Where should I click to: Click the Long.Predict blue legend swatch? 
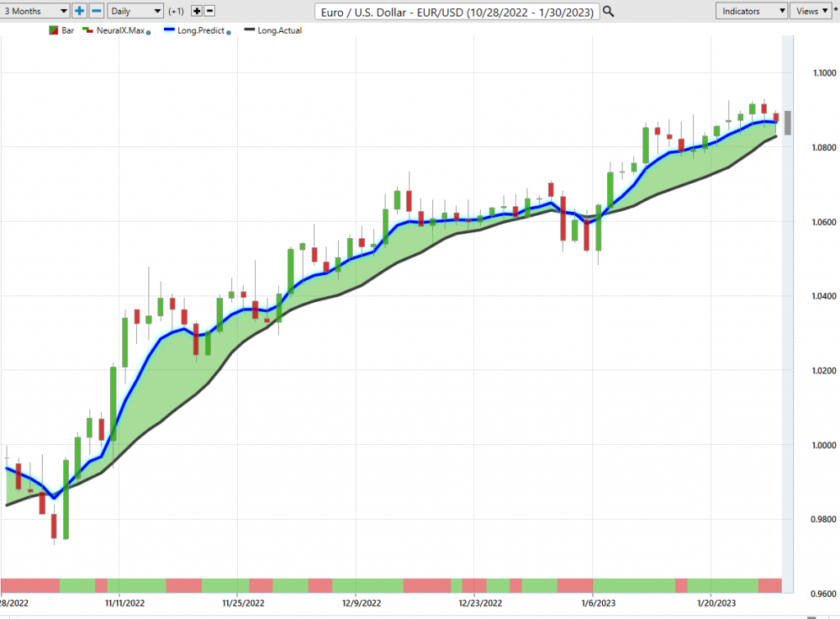pyautogui.click(x=169, y=30)
